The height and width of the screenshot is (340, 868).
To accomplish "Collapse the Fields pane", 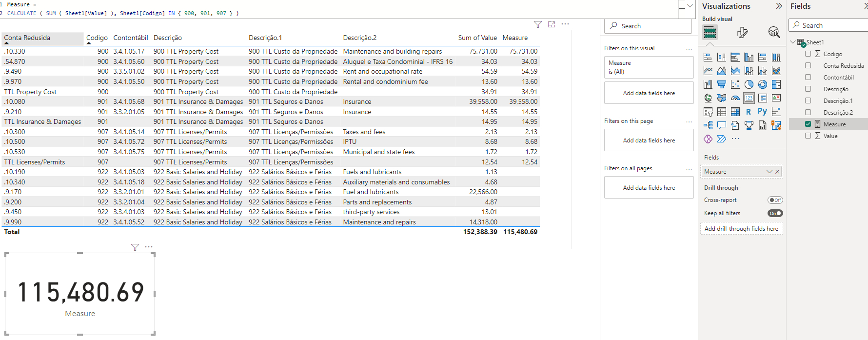I will click(x=866, y=6).
